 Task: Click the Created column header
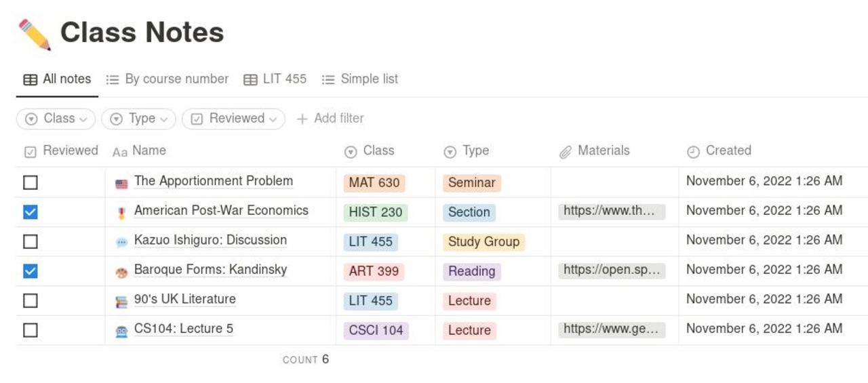tap(728, 151)
